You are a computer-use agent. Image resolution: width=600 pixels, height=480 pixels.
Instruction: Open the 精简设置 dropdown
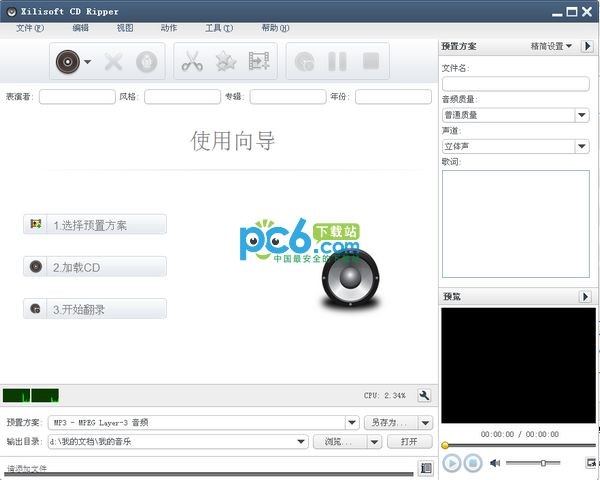[x=551, y=46]
